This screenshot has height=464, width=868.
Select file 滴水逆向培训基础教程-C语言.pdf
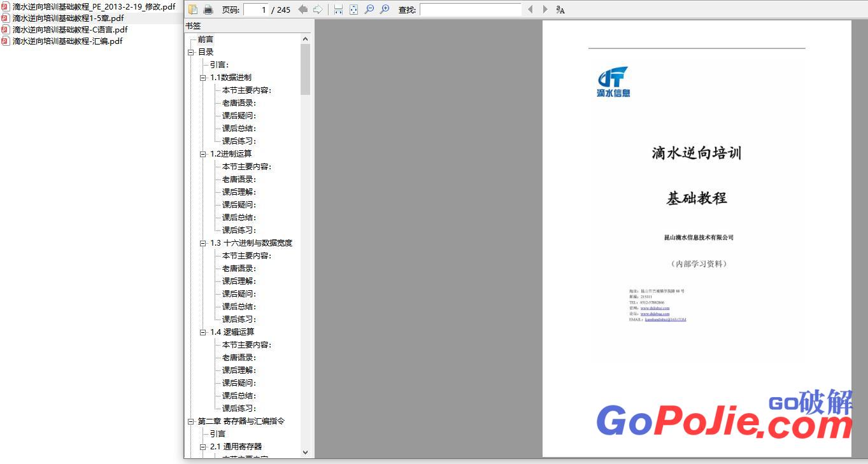[x=70, y=29]
